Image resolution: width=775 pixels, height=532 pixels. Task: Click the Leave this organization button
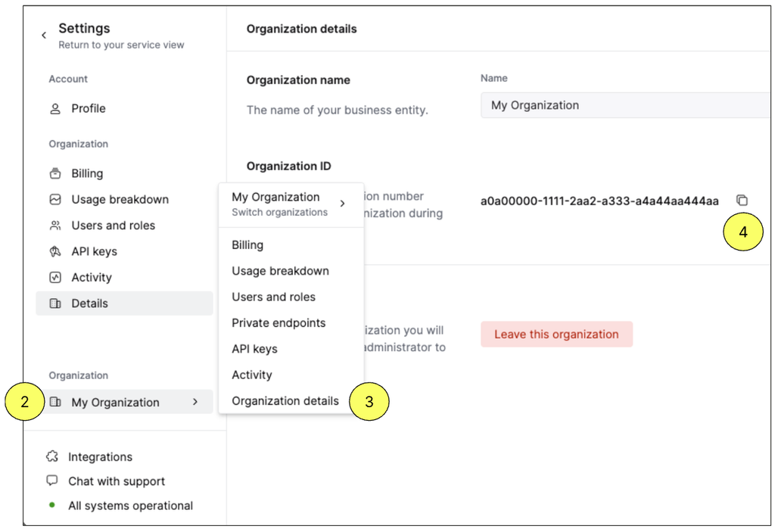pos(556,334)
